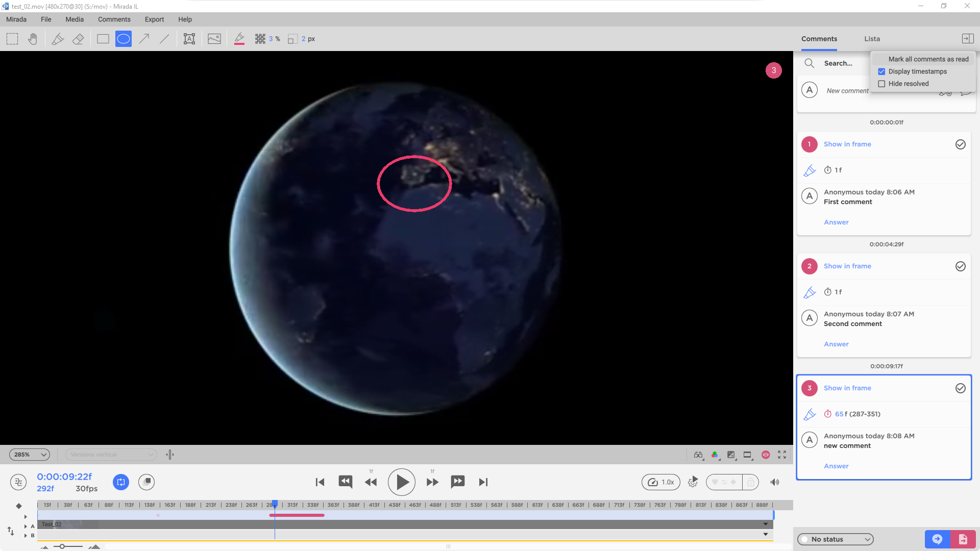Click the volume speaker icon
The width and height of the screenshot is (980, 551).
775,482
